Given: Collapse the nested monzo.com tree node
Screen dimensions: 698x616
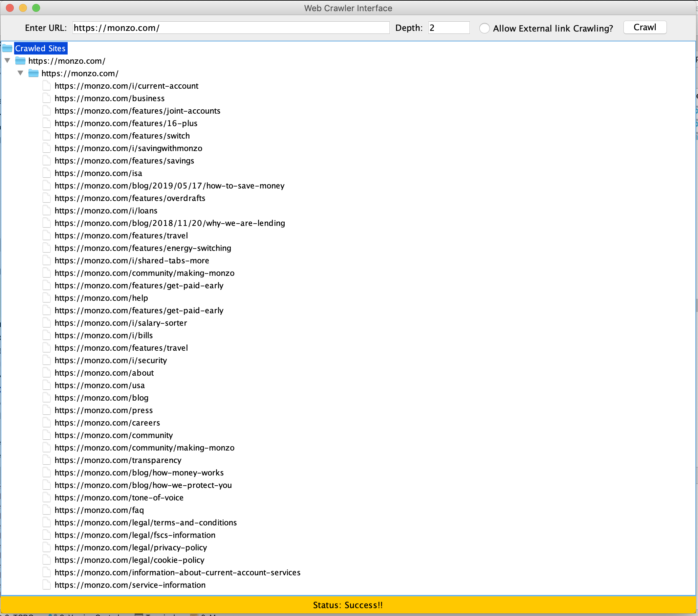Looking at the screenshot, I should (20, 73).
